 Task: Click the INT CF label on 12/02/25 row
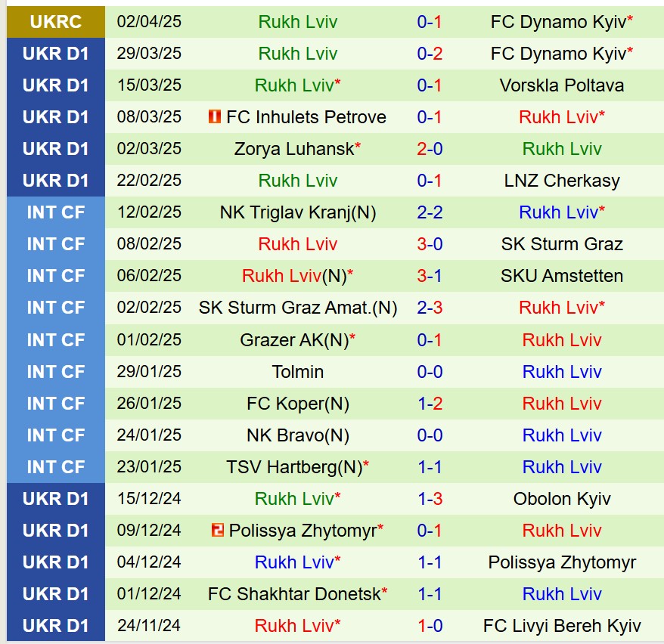[56, 212]
